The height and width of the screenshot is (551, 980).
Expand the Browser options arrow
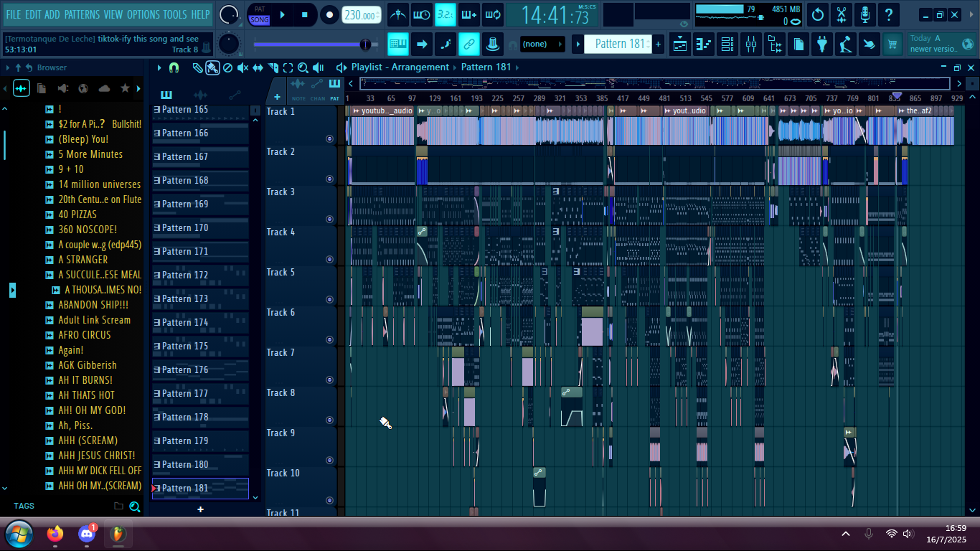coord(6,67)
